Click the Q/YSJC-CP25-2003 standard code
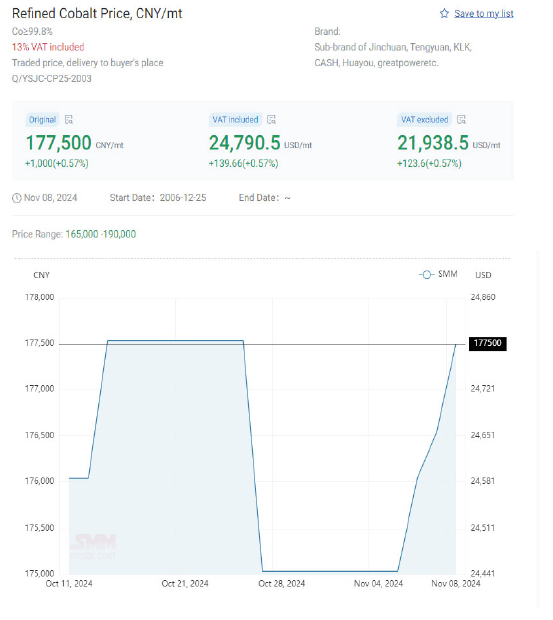Viewport: 553px width, 620px height. (x=51, y=79)
